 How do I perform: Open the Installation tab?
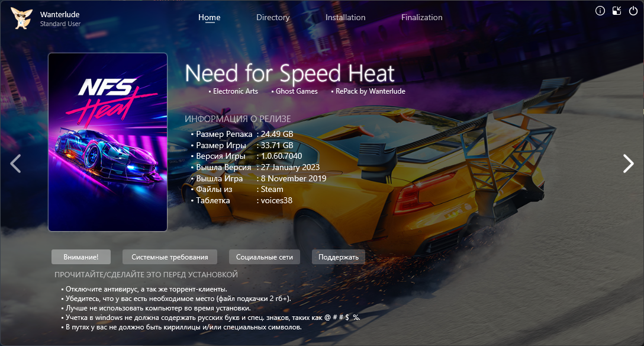click(345, 18)
